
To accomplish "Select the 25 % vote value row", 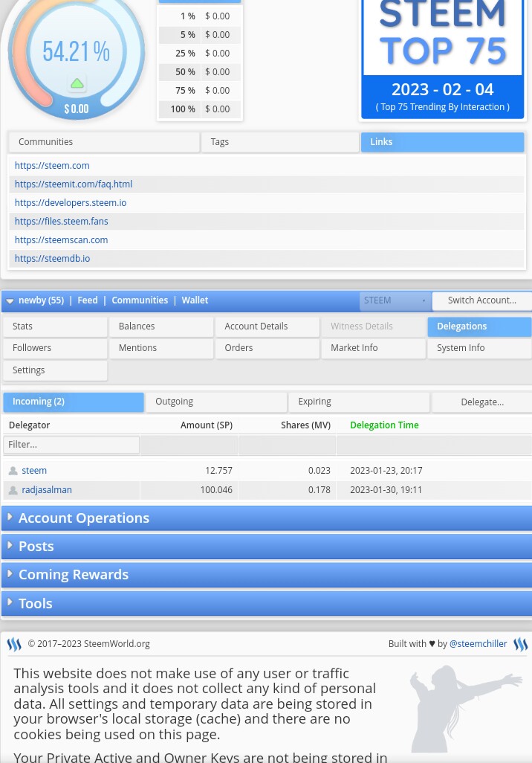I will pos(200,54).
